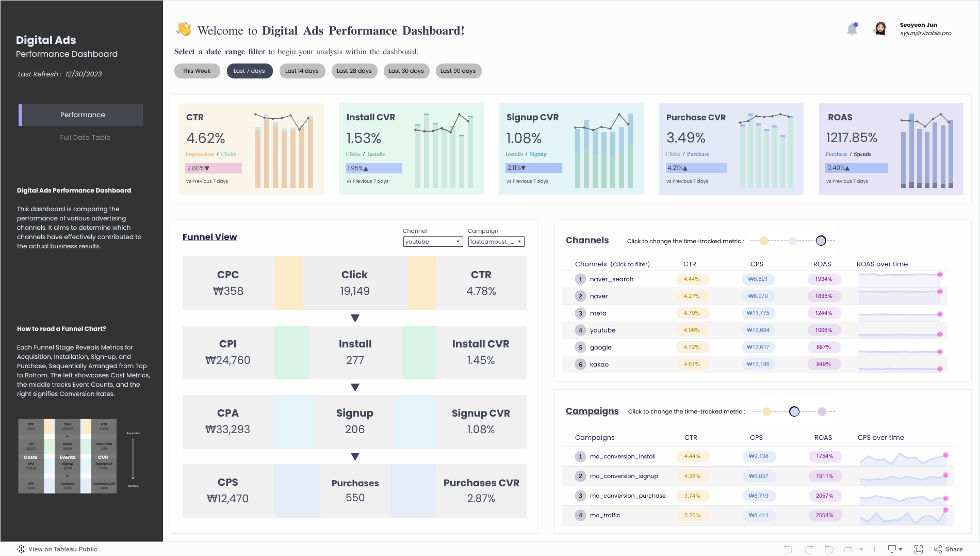Toggle the yellow CTR metric dot under Channels
Screen dimensions: 980x556
tap(765, 240)
